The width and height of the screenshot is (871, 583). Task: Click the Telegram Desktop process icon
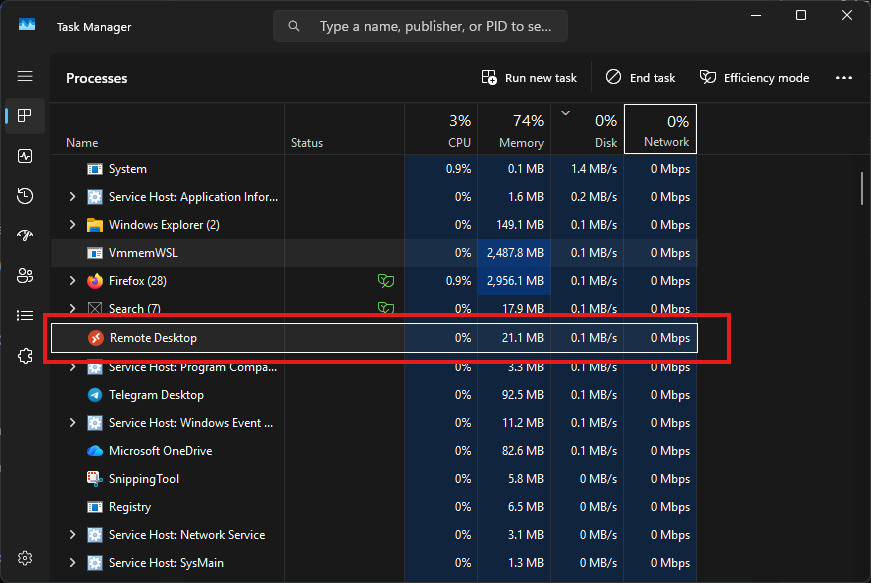(95, 395)
